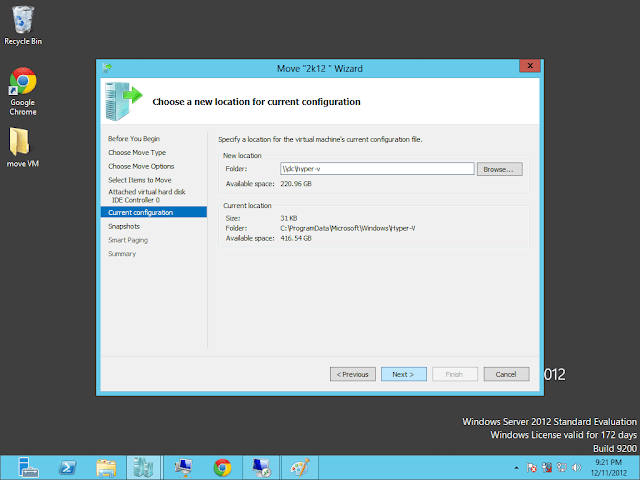The width and height of the screenshot is (640, 480).
Task: Go back with the Previous button
Action: click(x=353, y=374)
